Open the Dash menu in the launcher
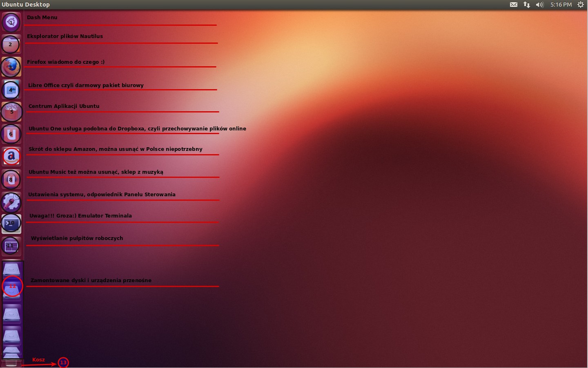This screenshot has height=368, width=588. point(11,22)
